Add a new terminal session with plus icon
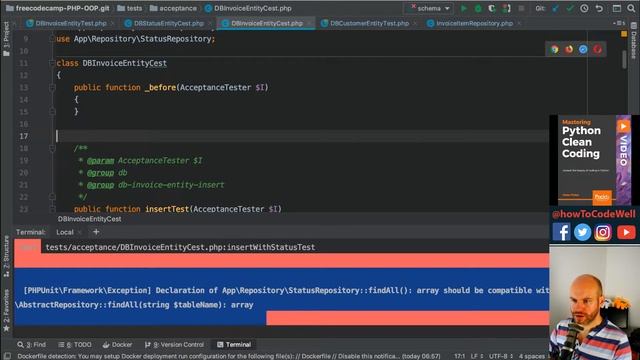 (96, 232)
